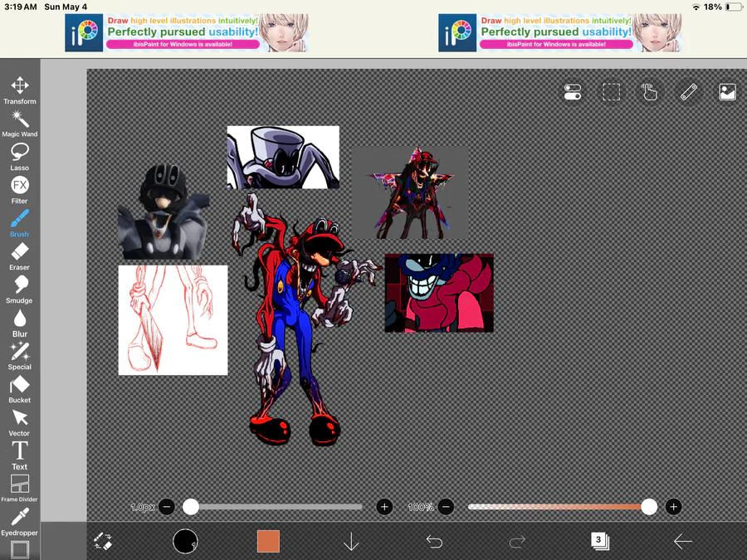Increase brush thickness with plus button
Image resolution: width=747 pixels, height=560 pixels.
[x=384, y=507]
